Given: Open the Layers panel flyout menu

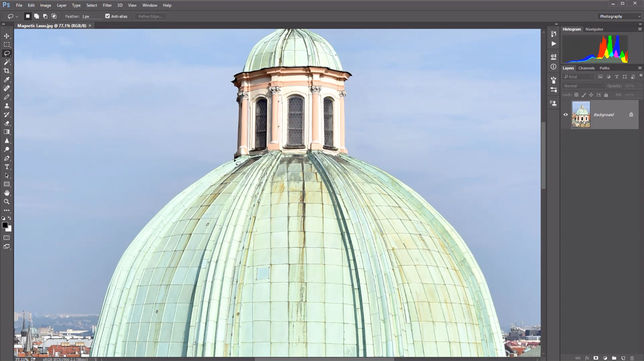Looking at the screenshot, I should coord(640,68).
